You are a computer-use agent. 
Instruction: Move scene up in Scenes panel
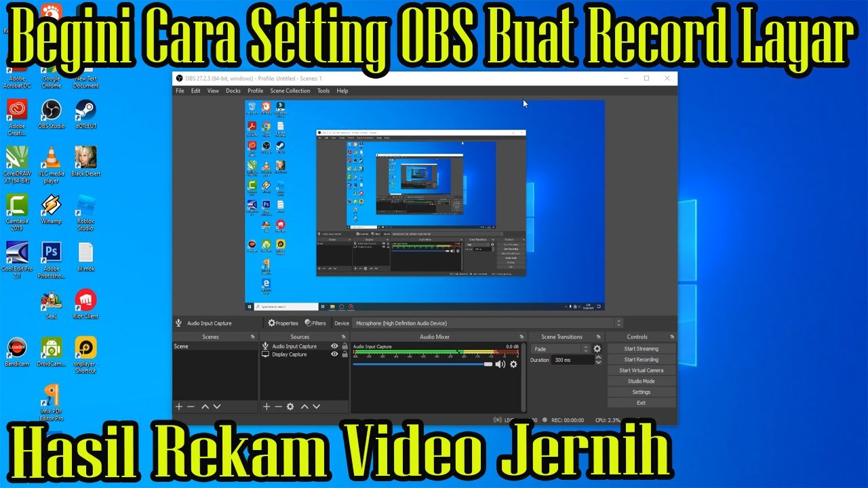click(x=205, y=407)
